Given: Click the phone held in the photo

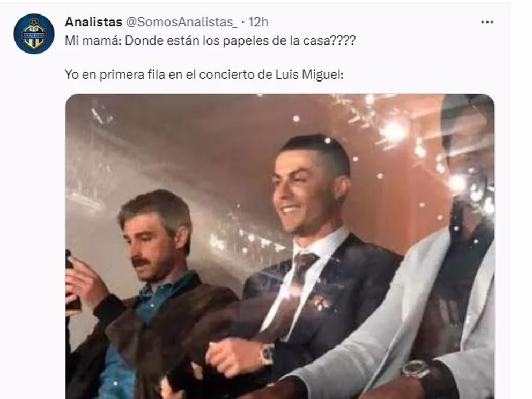Looking at the screenshot, I should click(72, 282).
